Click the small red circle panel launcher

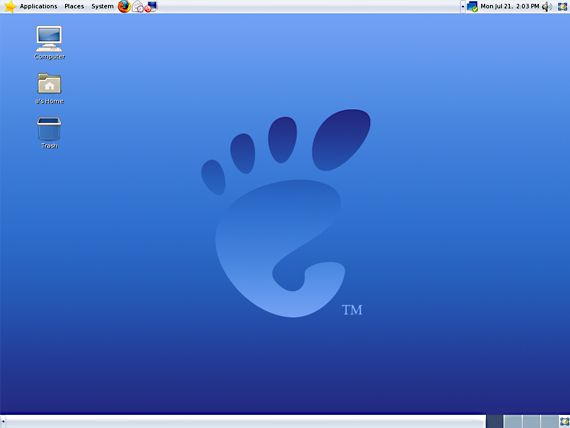[x=148, y=9]
